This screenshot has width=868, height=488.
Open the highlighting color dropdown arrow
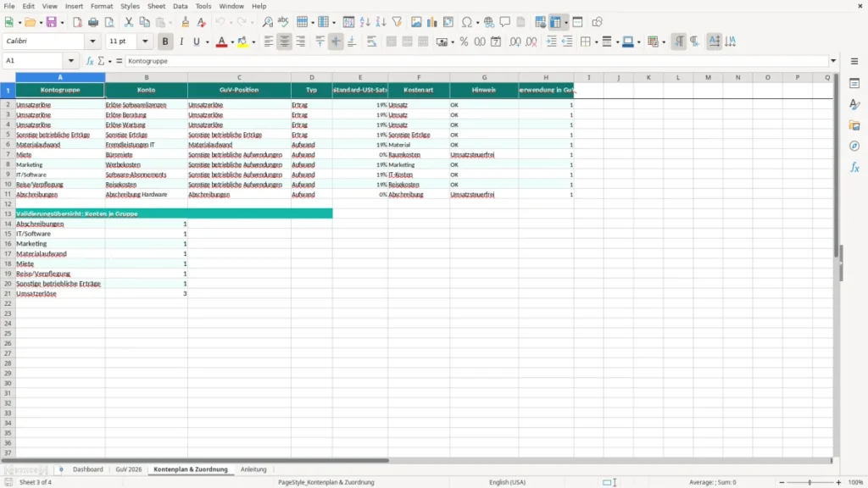tap(253, 42)
